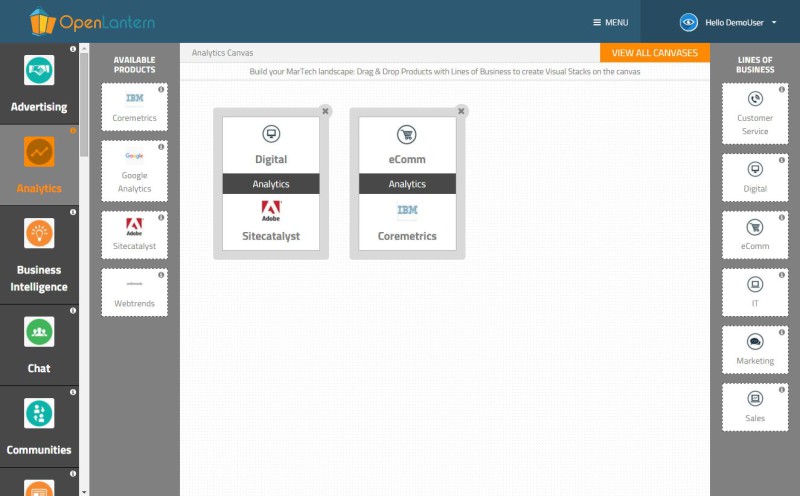Remove the Digital stack from canvas
Viewport: 800px width, 496px height.
[x=325, y=111]
